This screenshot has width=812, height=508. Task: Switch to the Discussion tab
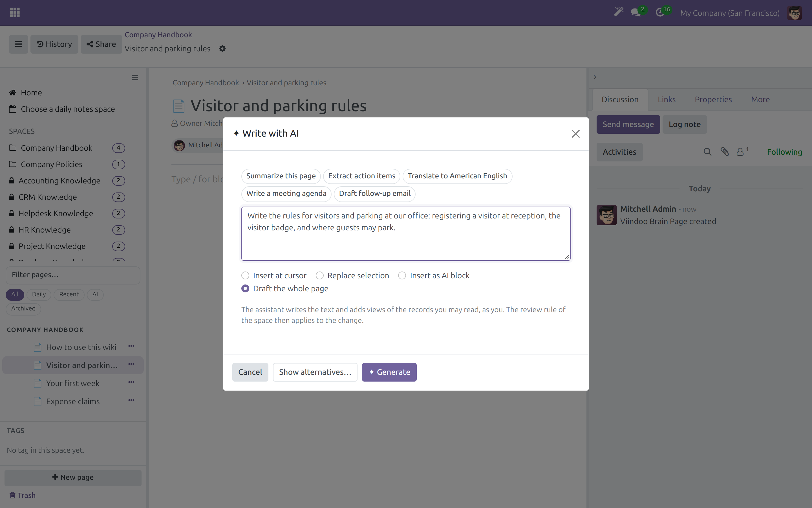(x=620, y=99)
